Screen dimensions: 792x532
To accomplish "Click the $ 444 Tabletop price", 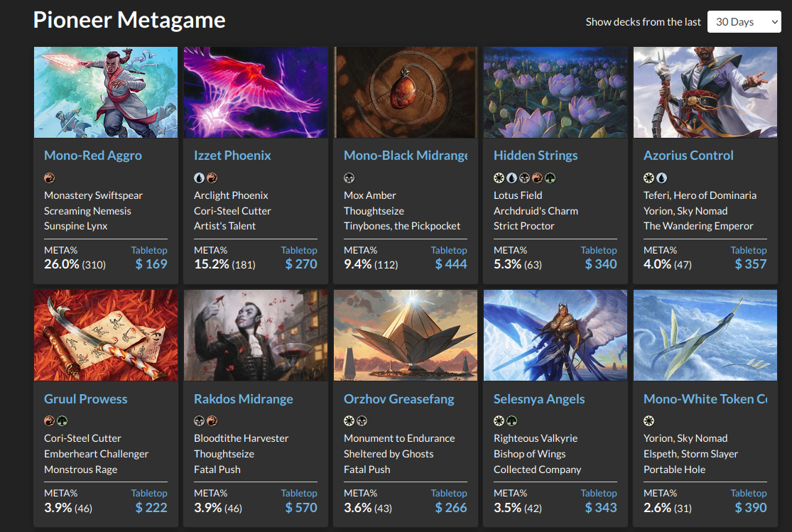I will click(x=451, y=264).
